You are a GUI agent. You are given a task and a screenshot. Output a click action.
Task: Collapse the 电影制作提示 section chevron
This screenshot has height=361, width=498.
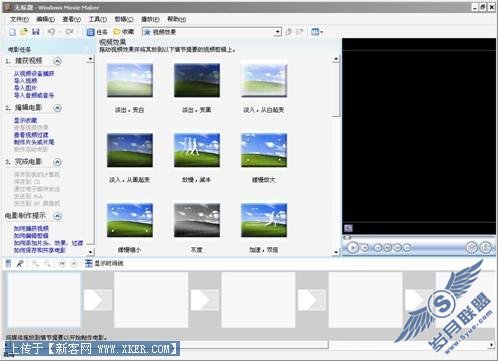tap(58, 216)
